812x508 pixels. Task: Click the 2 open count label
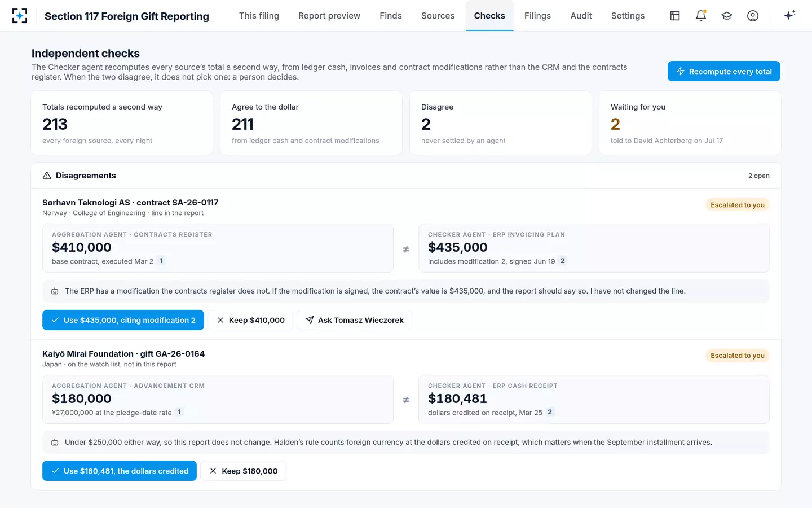tap(758, 176)
